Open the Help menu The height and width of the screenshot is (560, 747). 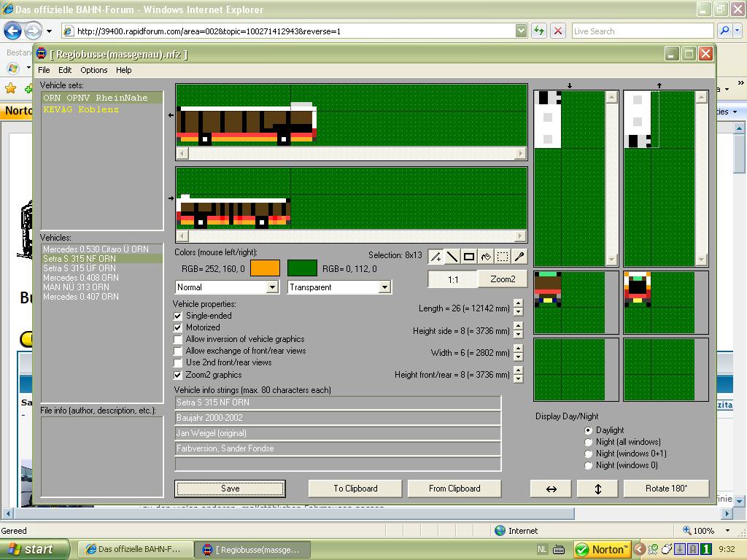[x=124, y=70]
